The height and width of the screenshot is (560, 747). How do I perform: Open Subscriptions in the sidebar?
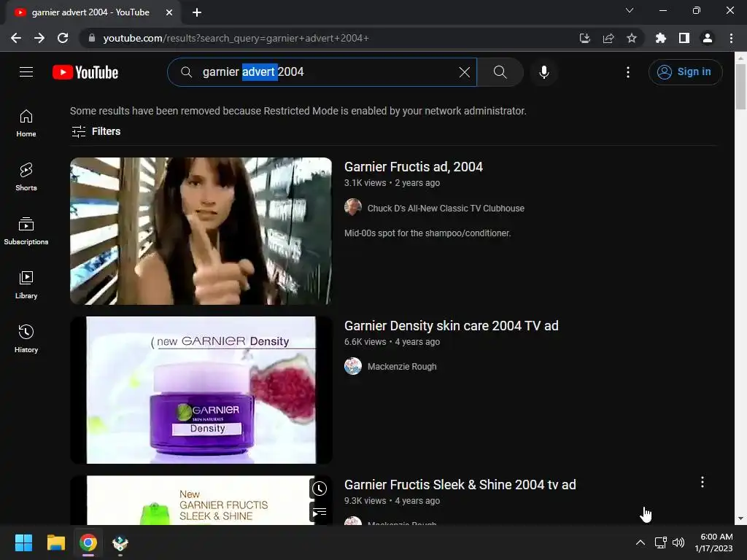[x=26, y=230]
